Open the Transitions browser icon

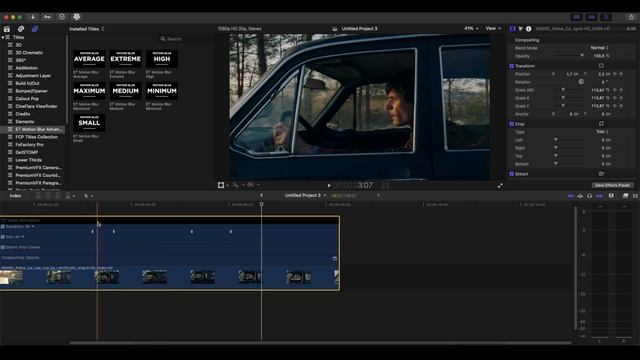(635, 196)
